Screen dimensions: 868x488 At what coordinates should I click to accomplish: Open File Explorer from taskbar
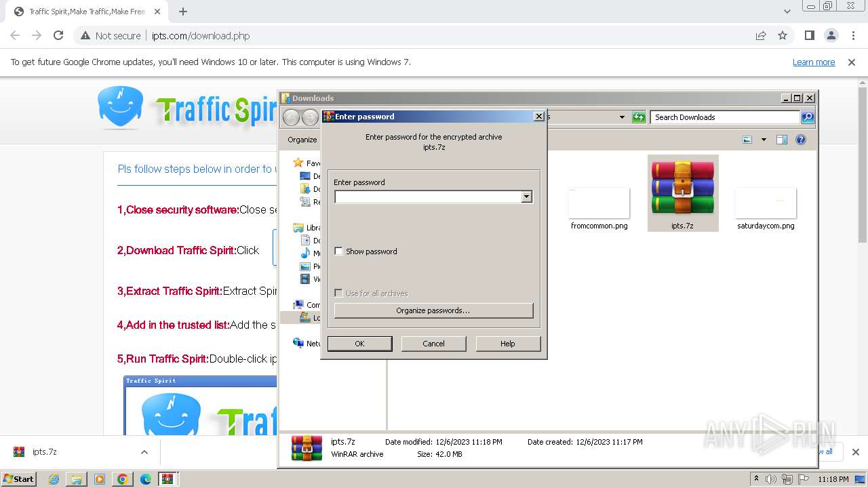(77, 479)
